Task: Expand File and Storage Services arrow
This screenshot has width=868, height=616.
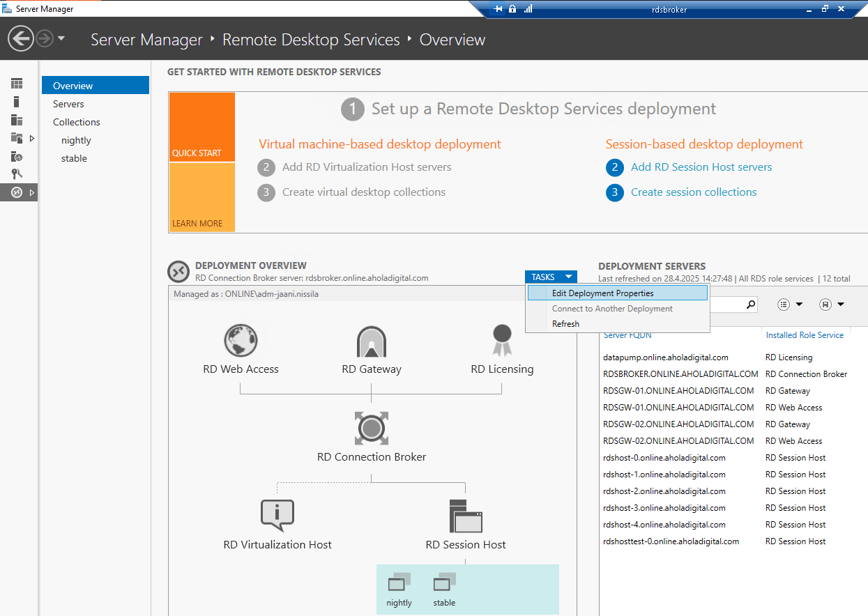Action: 32,138
